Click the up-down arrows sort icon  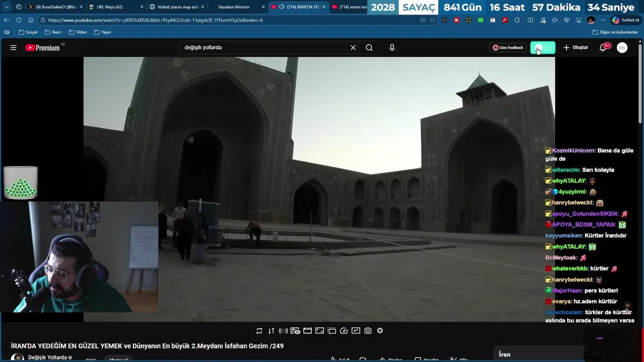point(271,331)
